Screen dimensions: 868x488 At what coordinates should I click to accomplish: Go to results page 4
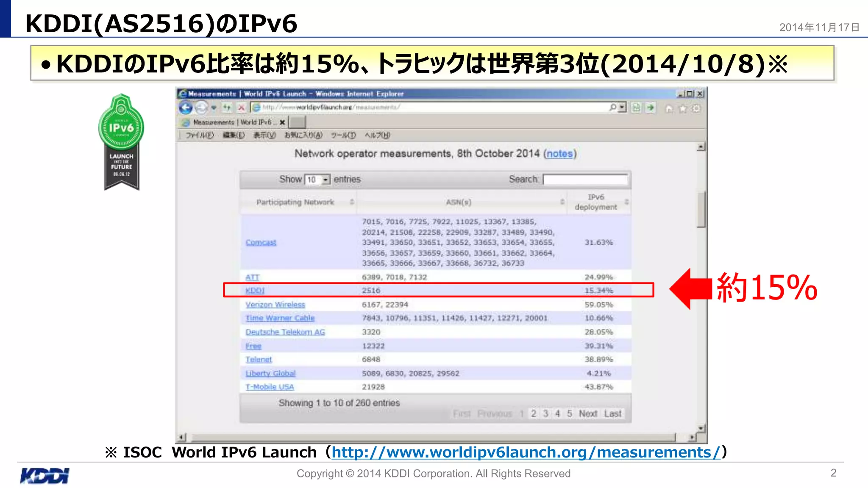click(x=557, y=413)
